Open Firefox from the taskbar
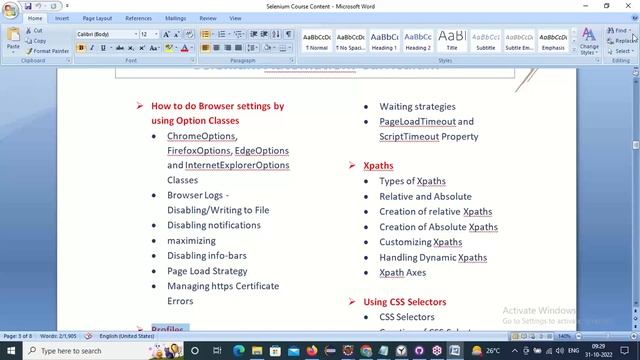This screenshot has height=360, width=640. (x=312, y=351)
